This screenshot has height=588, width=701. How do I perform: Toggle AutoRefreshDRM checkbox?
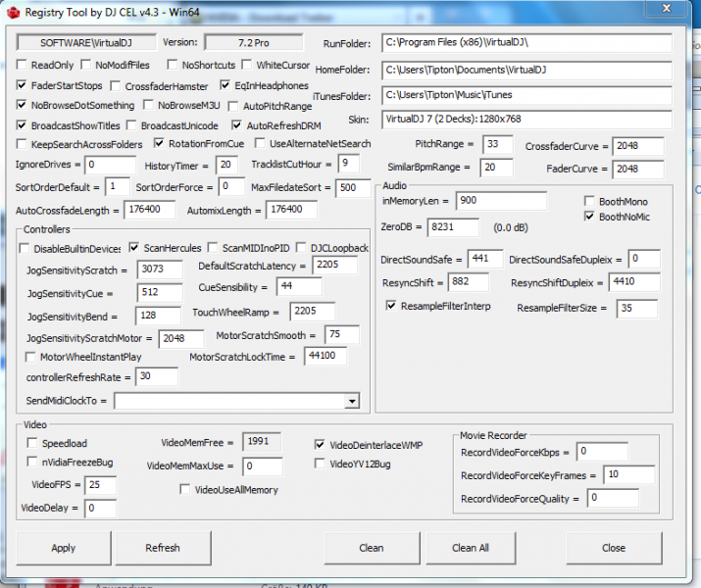[x=236, y=125]
